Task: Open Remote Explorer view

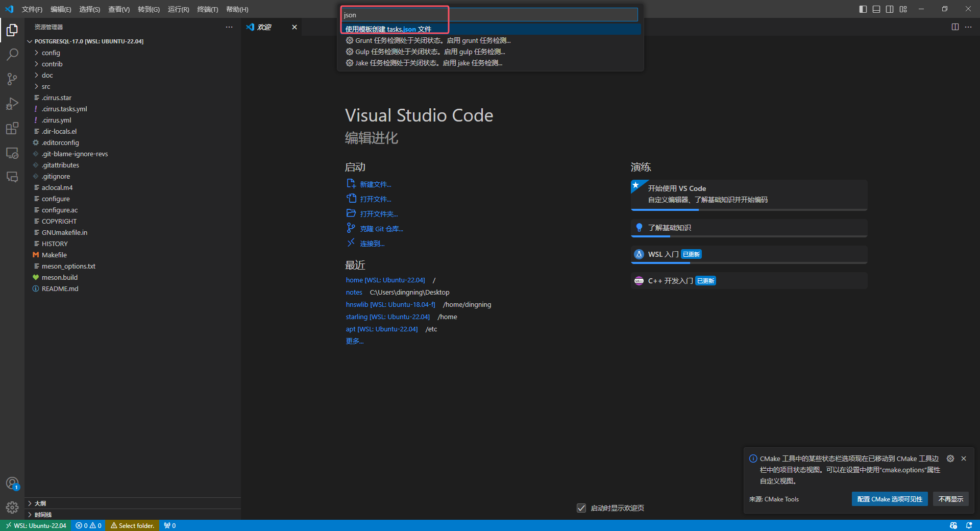Action: point(12,153)
